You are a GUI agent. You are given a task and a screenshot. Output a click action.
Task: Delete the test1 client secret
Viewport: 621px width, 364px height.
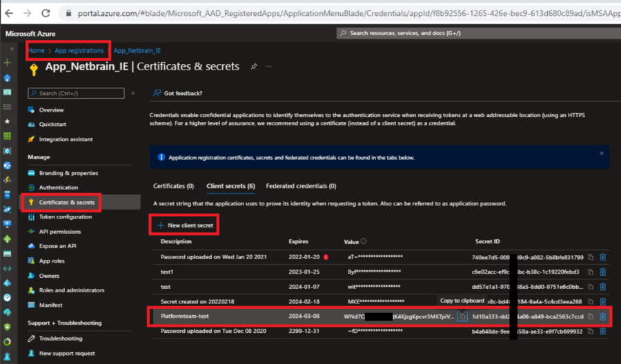pos(602,272)
